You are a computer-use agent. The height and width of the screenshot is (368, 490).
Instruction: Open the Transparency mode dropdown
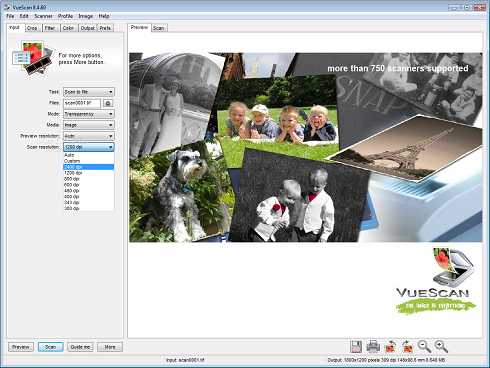point(89,114)
